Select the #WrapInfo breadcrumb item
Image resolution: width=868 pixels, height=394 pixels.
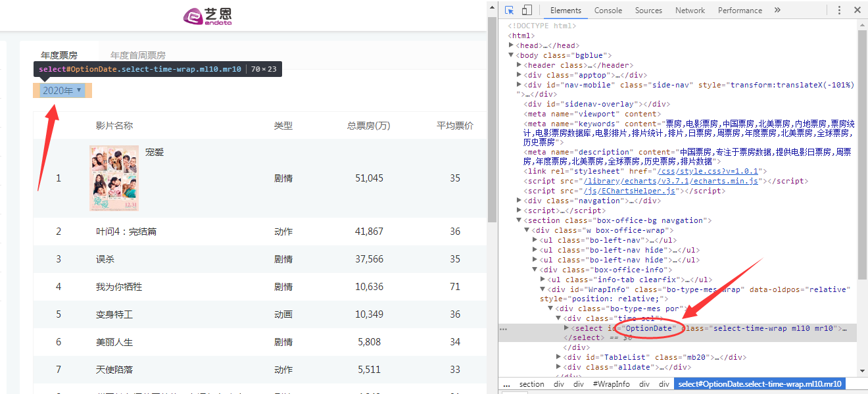(611, 384)
